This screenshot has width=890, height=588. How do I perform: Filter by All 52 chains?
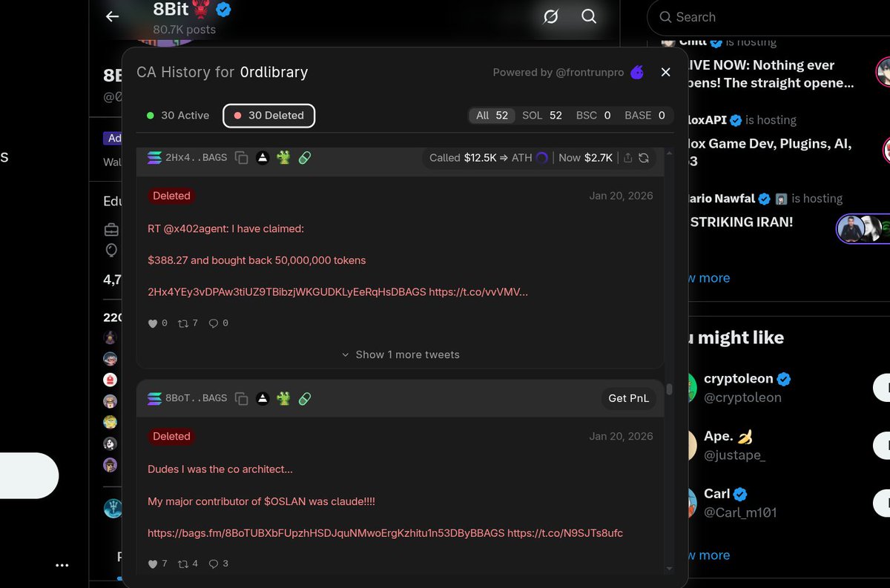(492, 116)
